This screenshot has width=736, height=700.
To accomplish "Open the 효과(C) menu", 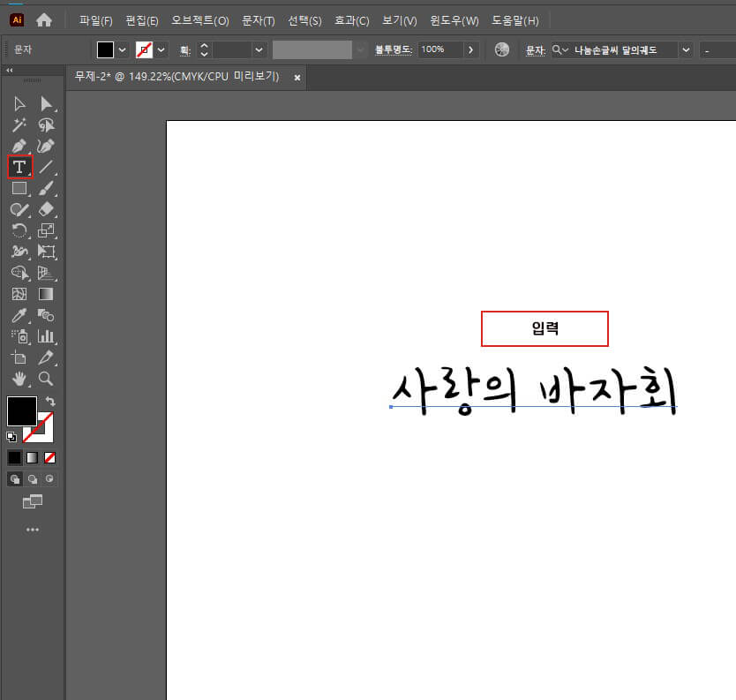I will point(351,20).
